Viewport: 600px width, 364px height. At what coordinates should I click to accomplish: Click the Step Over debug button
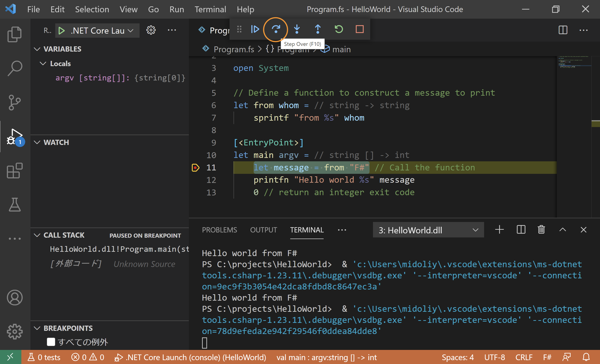click(276, 30)
